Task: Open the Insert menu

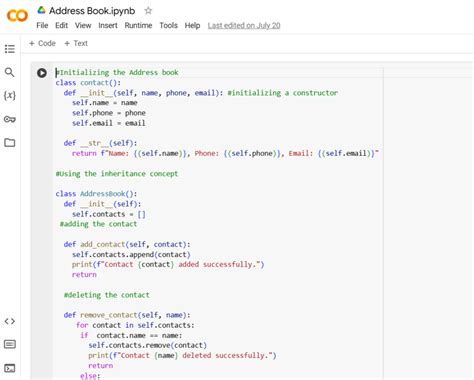Action: click(108, 25)
